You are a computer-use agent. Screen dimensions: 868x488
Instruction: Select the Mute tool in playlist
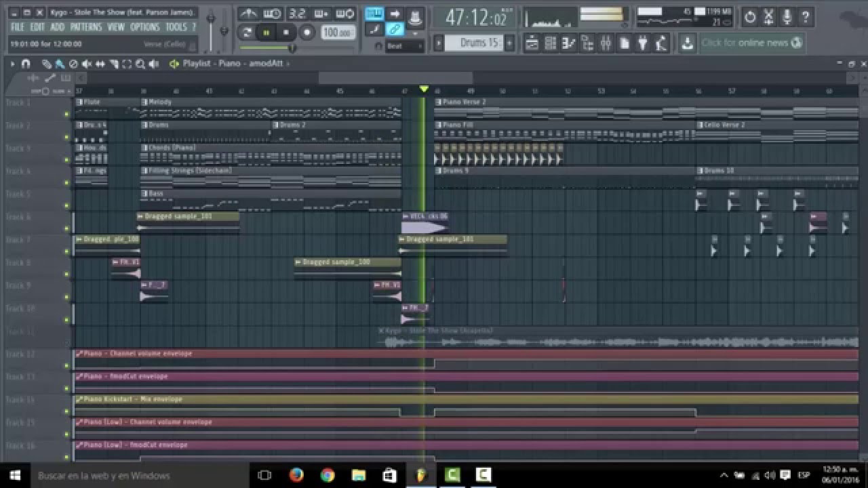tap(87, 64)
